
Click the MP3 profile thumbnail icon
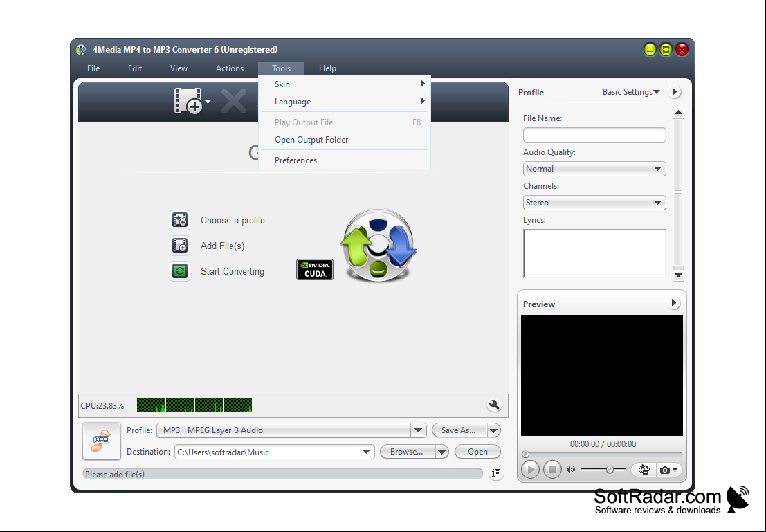tap(102, 441)
